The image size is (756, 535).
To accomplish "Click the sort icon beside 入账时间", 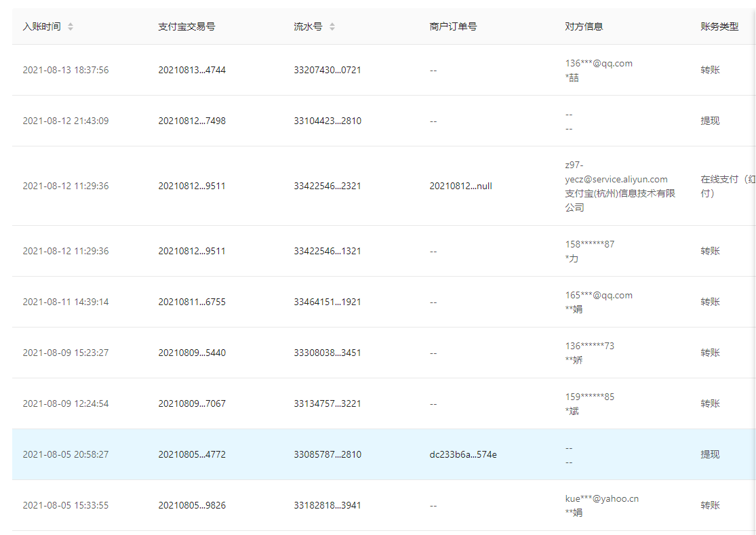I will coord(71,27).
